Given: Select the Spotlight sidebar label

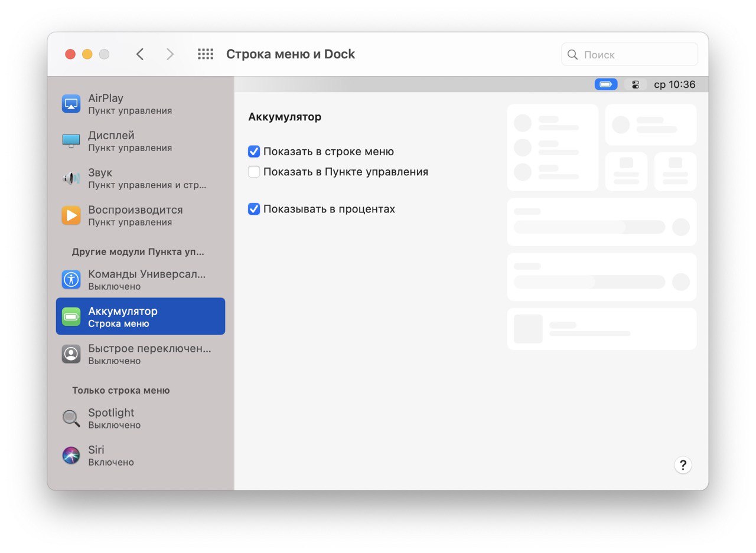Looking at the screenshot, I should coord(111,413).
